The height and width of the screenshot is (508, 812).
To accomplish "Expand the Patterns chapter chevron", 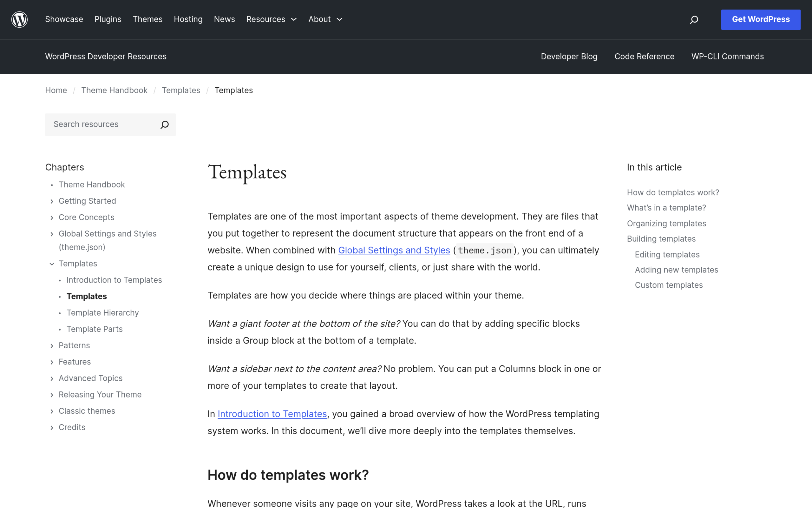I will click(52, 346).
